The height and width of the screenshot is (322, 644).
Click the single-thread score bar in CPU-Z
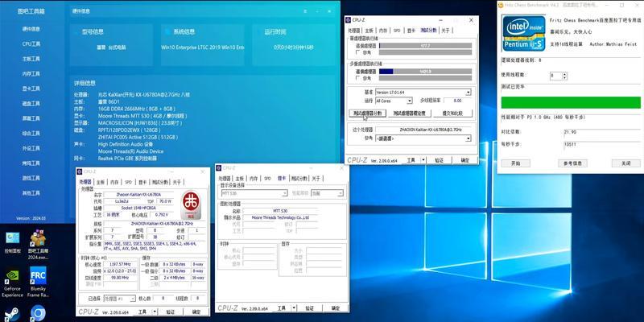pos(425,46)
